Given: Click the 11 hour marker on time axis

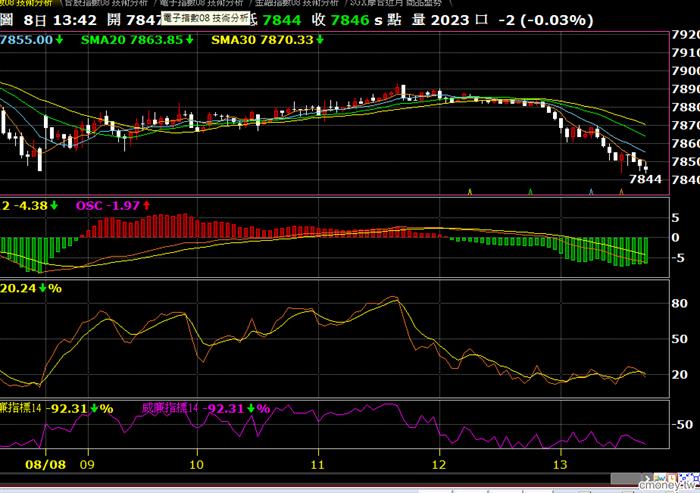Looking at the screenshot, I should (317, 464).
